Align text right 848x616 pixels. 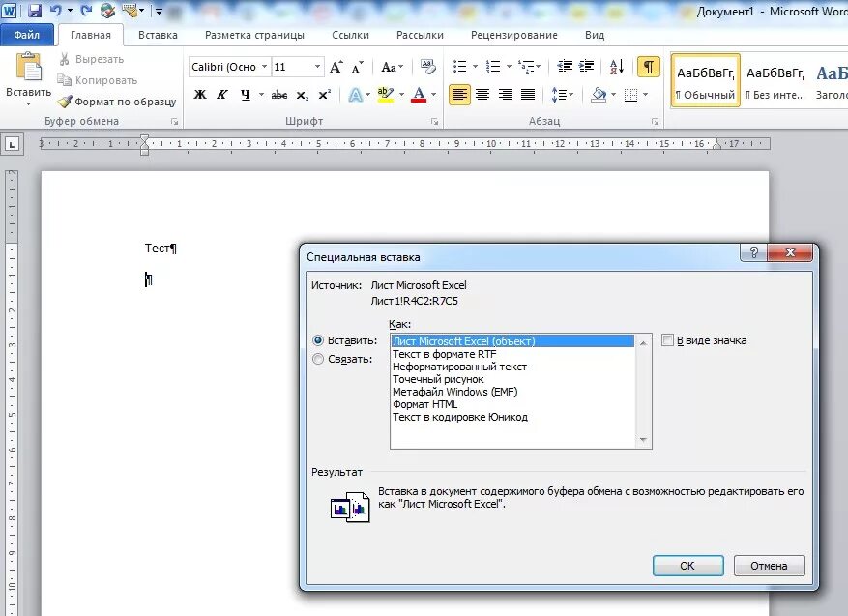505,95
